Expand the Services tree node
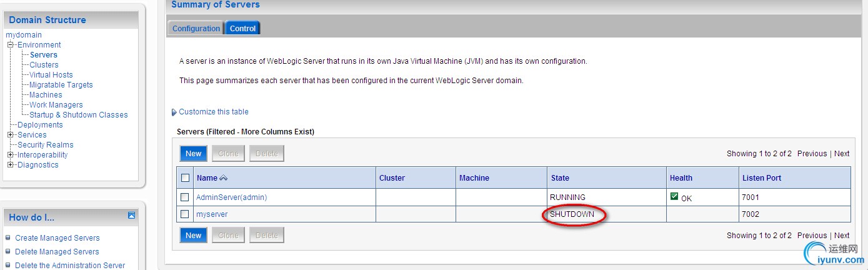The image size is (868, 270). pos(10,135)
